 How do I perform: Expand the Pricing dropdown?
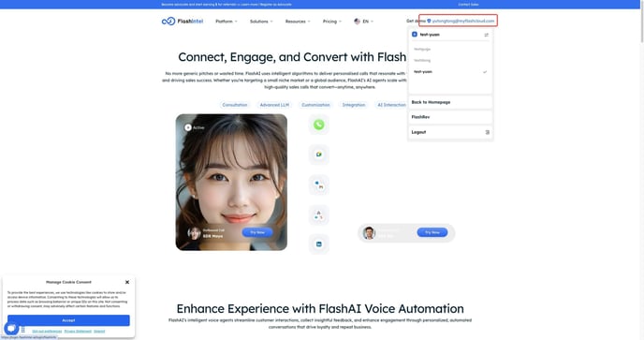tap(332, 22)
